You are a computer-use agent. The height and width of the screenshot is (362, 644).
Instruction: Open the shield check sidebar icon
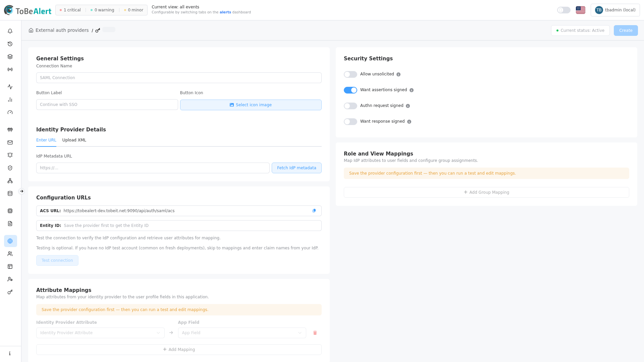point(10,168)
